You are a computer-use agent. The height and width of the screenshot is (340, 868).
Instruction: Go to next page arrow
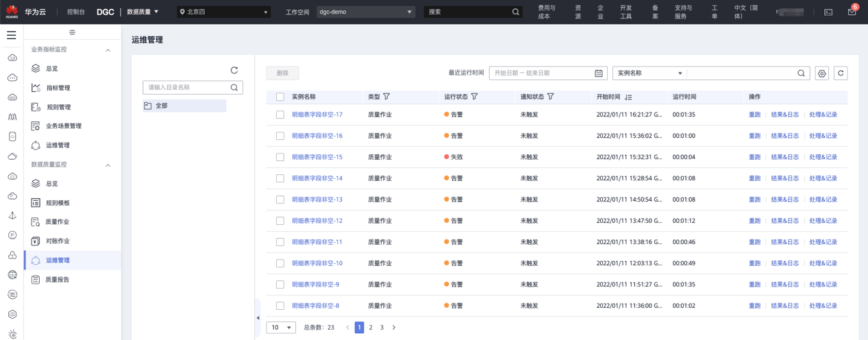394,328
